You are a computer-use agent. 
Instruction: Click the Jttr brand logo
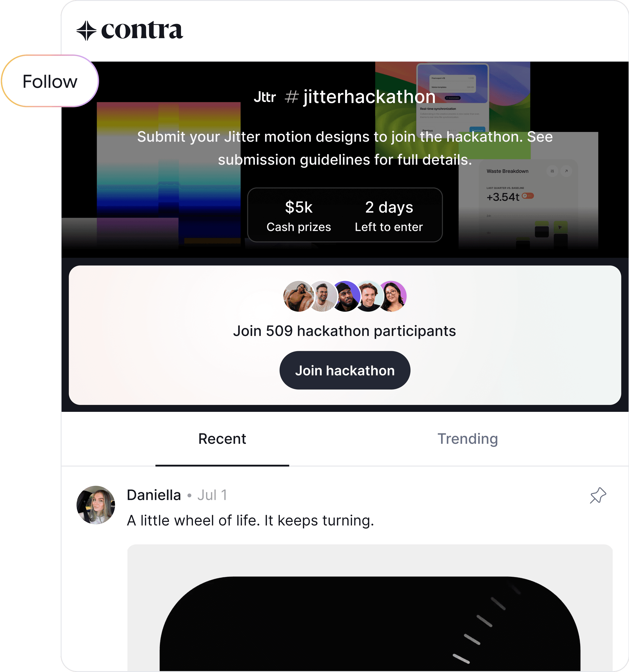pos(265,97)
